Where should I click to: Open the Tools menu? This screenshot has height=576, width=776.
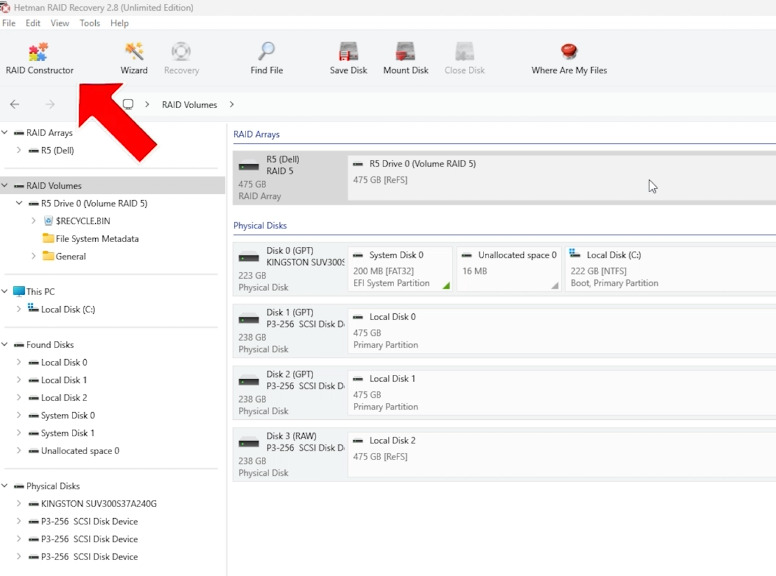tap(90, 23)
